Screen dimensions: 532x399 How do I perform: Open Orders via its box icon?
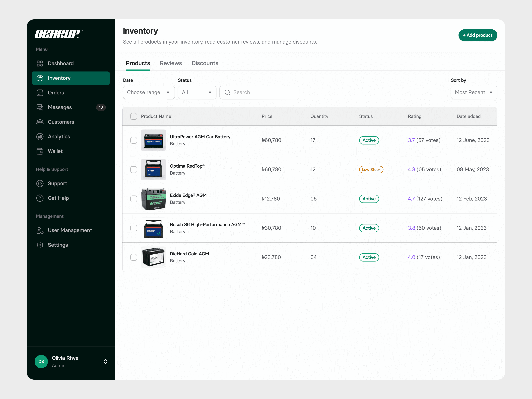tap(40, 93)
